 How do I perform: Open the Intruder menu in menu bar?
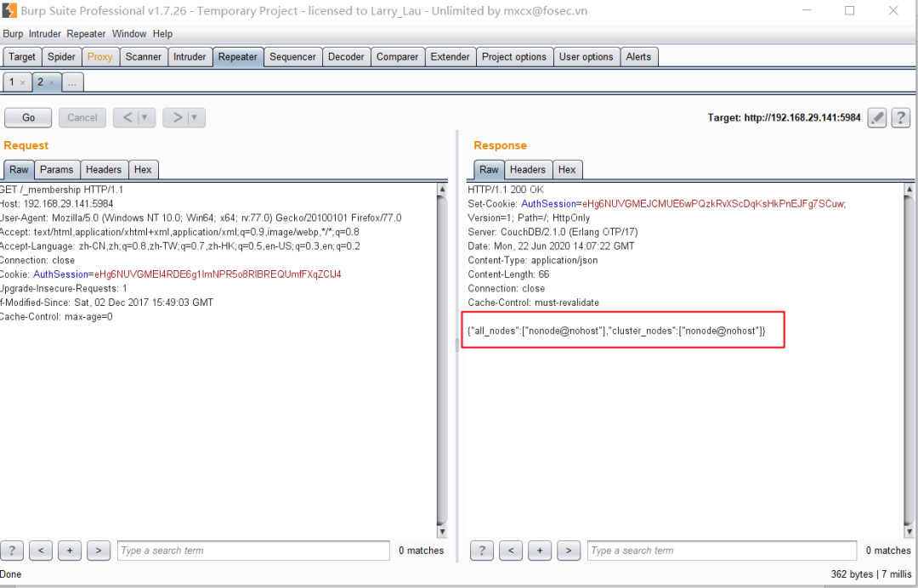pyautogui.click(x=45, y=34)
